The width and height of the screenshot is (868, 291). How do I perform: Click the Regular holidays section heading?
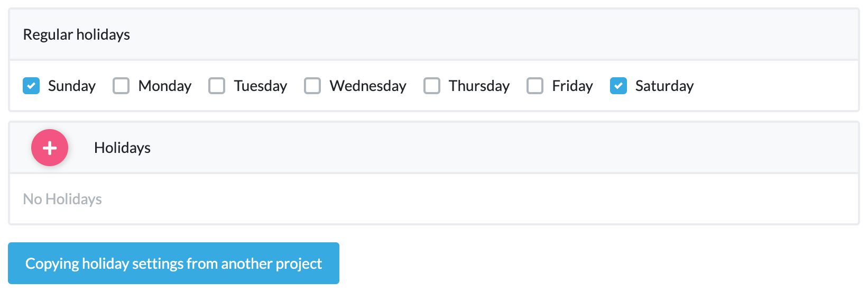[77, 35]
